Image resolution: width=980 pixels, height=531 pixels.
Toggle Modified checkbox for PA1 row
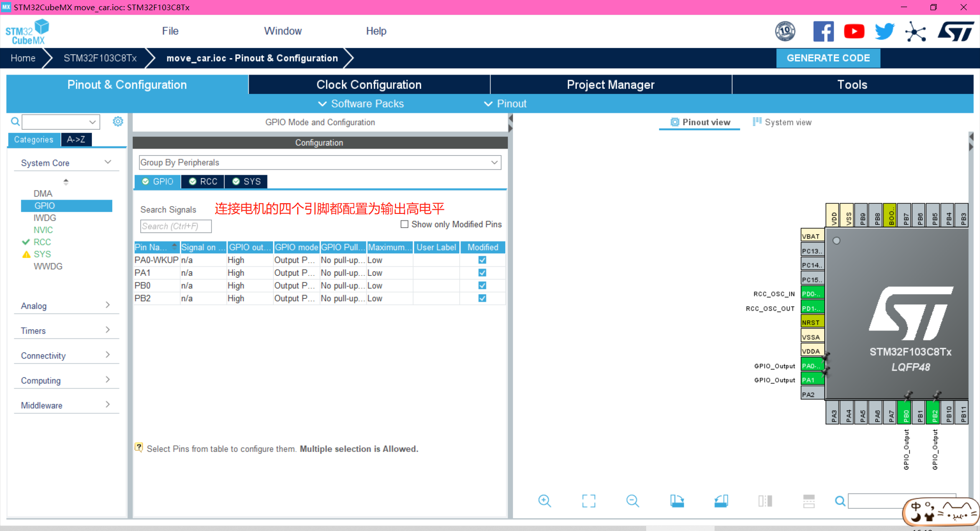pyautogui.click(x=482, y=273)
